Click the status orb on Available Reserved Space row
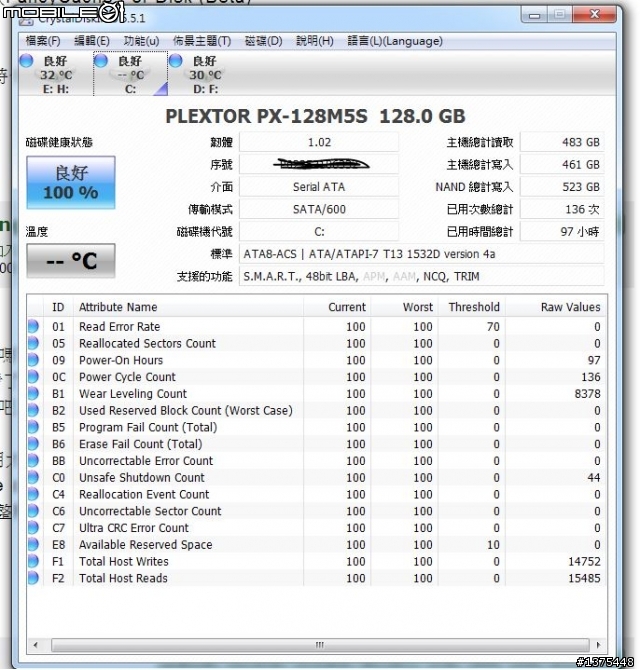 click(x=33, y=544)
